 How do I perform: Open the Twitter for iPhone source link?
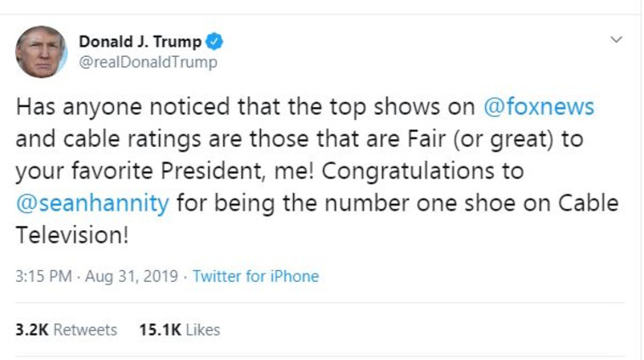click(x=256, y=277)
